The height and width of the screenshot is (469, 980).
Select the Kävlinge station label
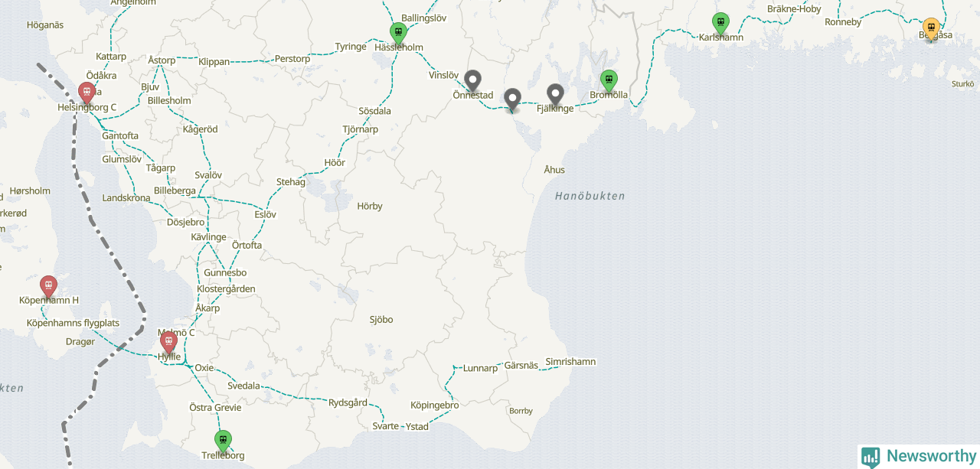[x=208, y=237]
